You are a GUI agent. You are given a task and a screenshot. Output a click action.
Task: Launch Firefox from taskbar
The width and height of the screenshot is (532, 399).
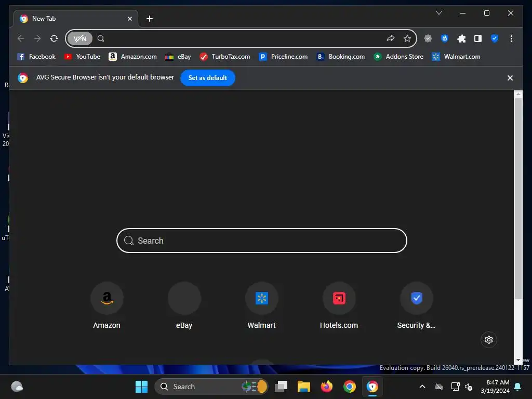326,387
